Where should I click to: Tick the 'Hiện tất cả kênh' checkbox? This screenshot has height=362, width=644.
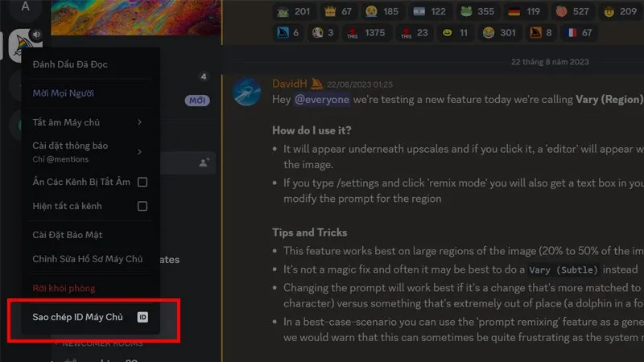click(x=142, y=206)
